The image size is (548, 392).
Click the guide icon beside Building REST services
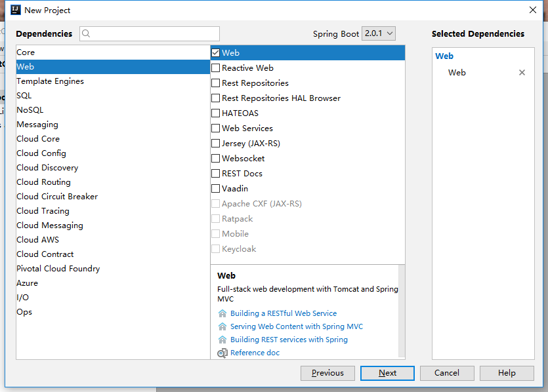pyautogui.click(x=222, y=340)
